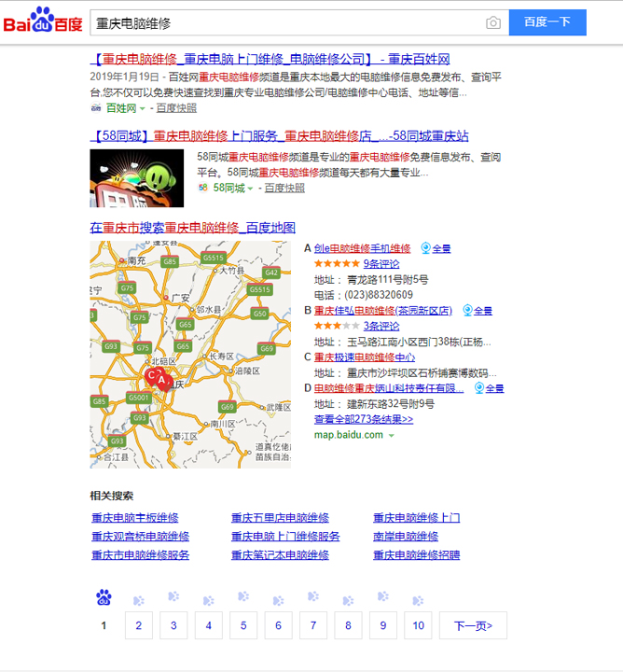Click the red map marker A
The image size is (623, 672).
click(162, 380)
